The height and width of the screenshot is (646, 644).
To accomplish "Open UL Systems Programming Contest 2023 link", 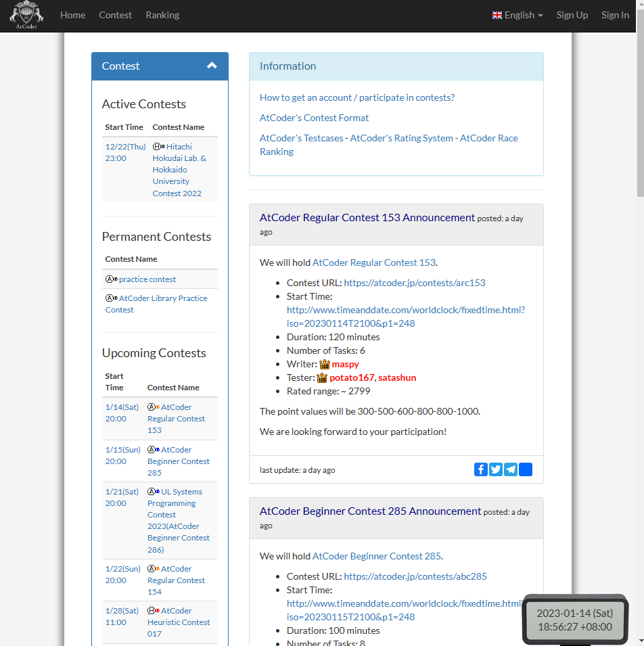I will click(179, 521).
